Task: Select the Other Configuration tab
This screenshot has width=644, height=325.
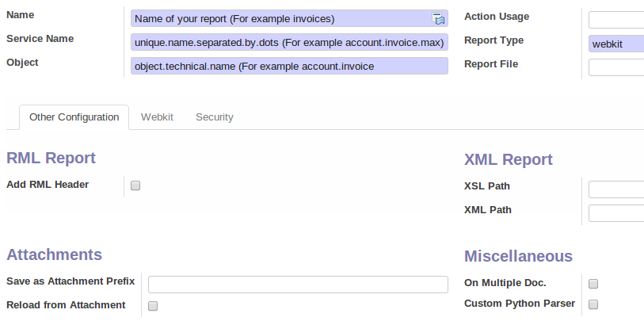Action: click(74, 117)
